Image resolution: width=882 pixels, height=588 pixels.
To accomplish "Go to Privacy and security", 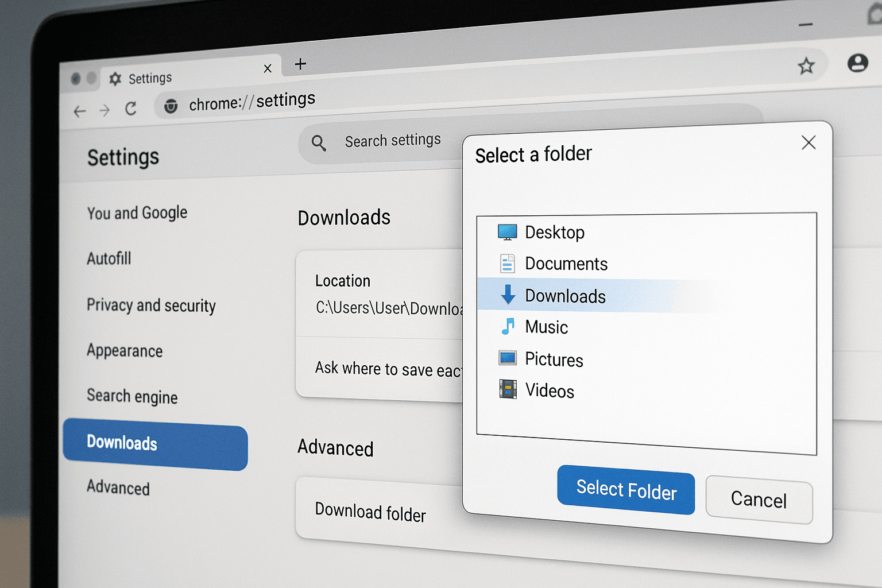I will point(152,305).
